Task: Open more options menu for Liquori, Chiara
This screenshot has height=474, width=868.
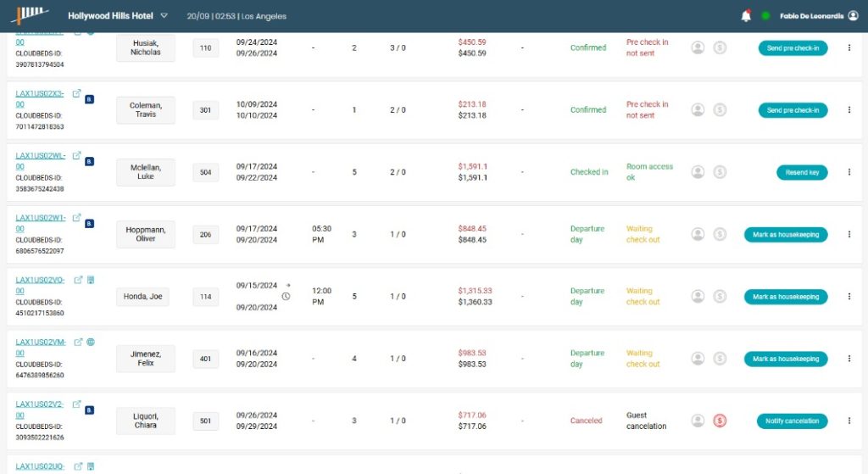Action: coord(849,421)
